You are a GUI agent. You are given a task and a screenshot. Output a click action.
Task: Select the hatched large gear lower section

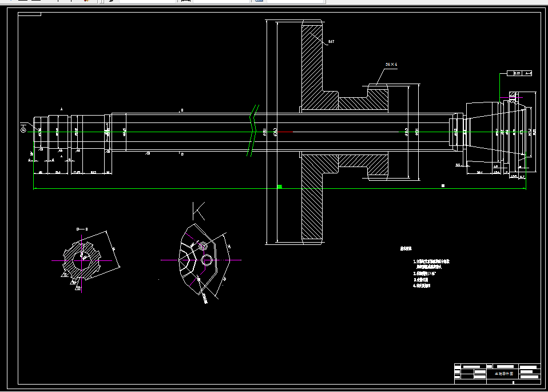click(x=312, y=196)
